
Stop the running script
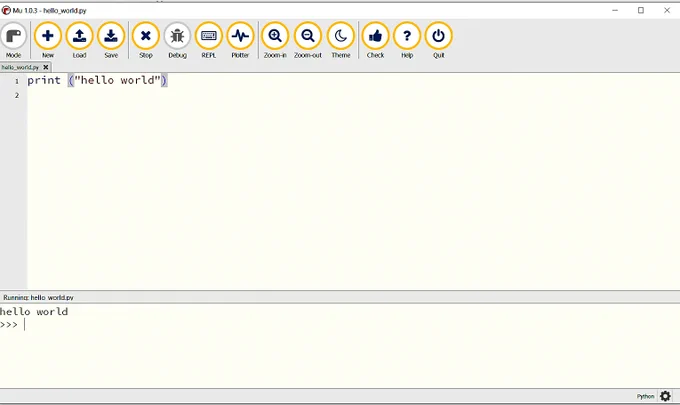tap(146, 40)
